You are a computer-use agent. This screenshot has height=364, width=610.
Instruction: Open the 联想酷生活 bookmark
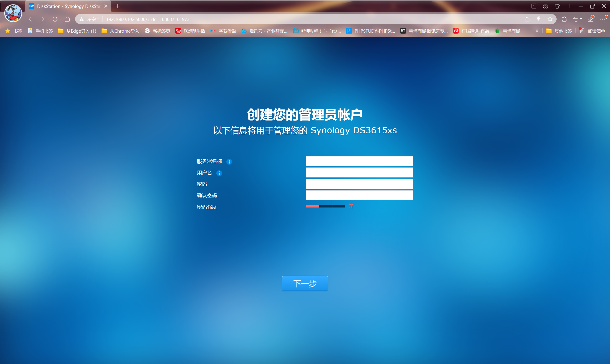[x=190, y=31]
